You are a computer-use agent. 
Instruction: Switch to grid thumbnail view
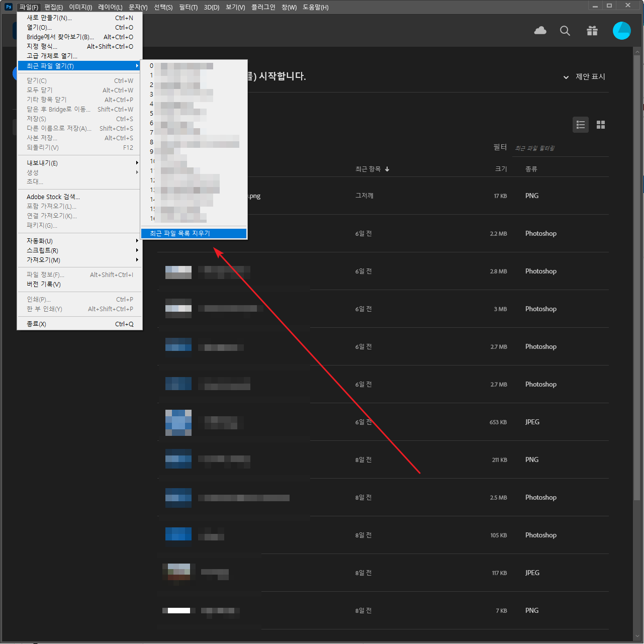601,125
